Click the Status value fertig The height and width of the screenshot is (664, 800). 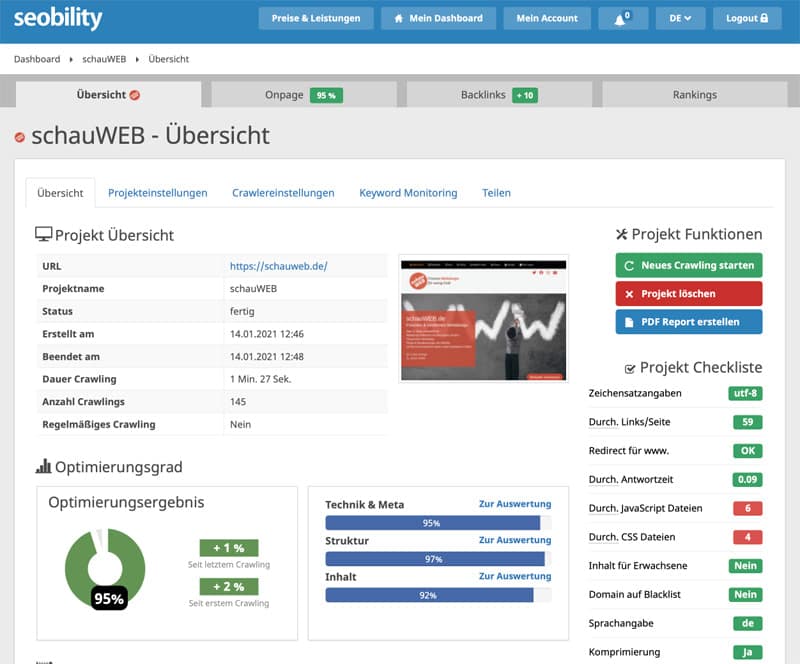pos(242,311)
